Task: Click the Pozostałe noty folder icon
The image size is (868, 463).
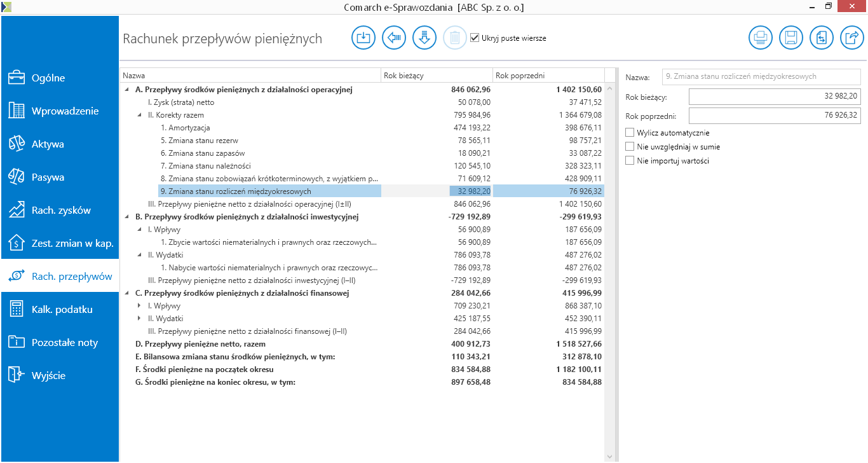Action: point(16,342)
